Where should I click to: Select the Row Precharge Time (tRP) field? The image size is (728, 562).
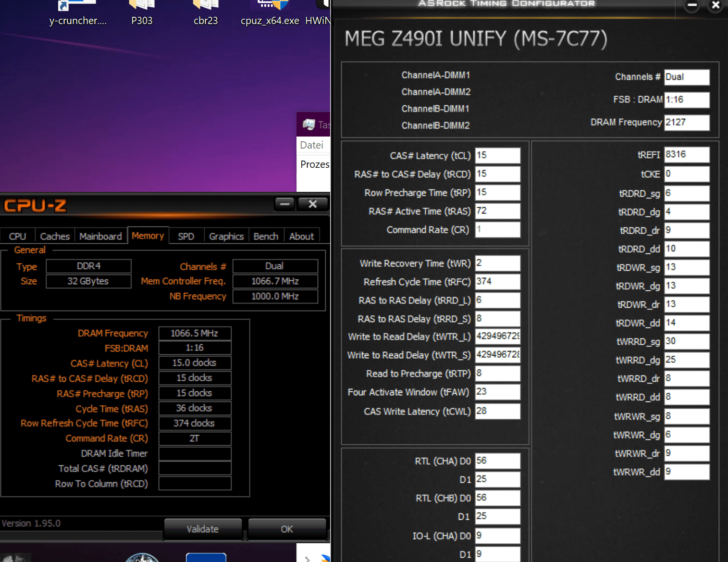[x=498, y=192]
